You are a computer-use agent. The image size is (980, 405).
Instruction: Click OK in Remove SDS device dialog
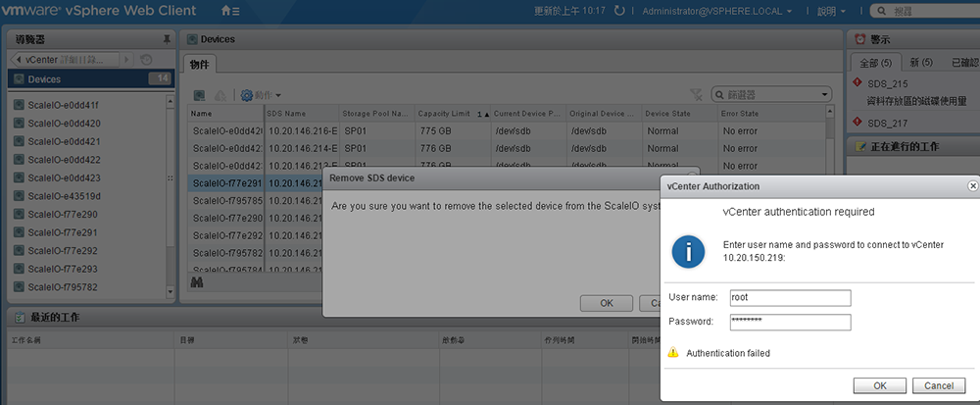point(607,303)
